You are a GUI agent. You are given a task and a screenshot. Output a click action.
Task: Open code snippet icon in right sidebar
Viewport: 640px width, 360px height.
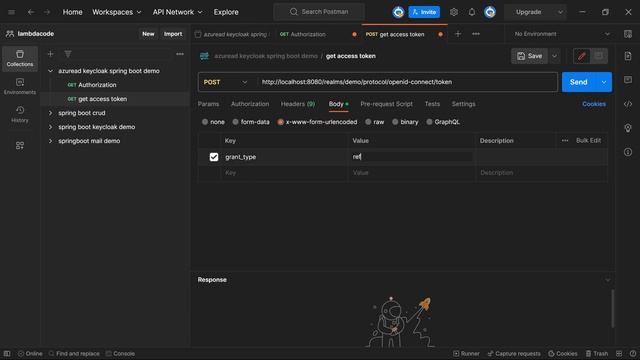point(628,104)
